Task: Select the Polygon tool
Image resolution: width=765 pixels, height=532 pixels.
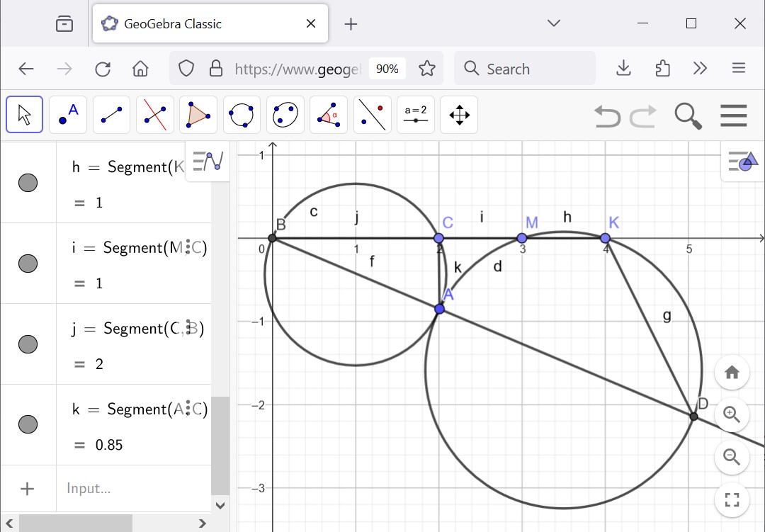Action: tap(198, 115)
